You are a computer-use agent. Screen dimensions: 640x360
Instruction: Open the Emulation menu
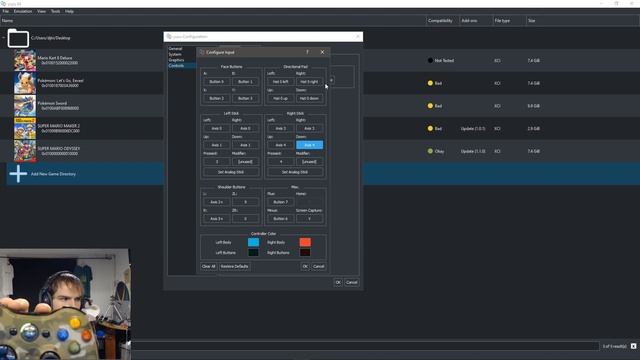[x=23, y=11]
